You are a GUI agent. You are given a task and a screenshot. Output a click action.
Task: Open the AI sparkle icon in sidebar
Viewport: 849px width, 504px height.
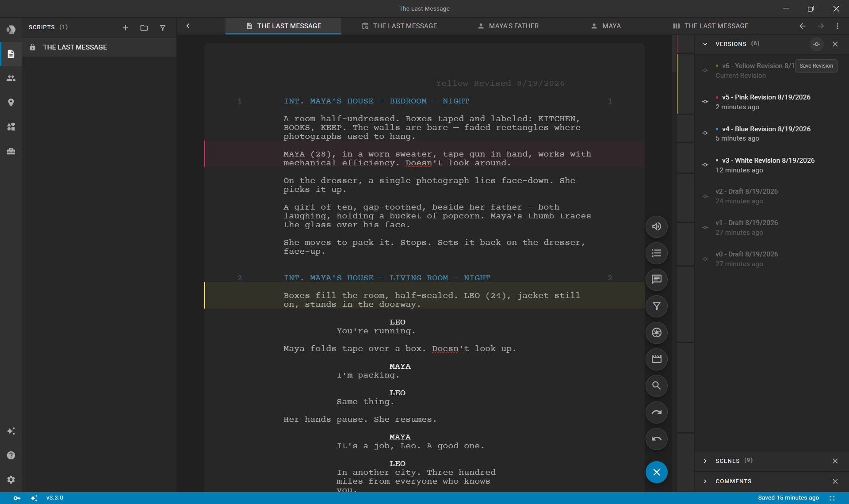(11, 431)
